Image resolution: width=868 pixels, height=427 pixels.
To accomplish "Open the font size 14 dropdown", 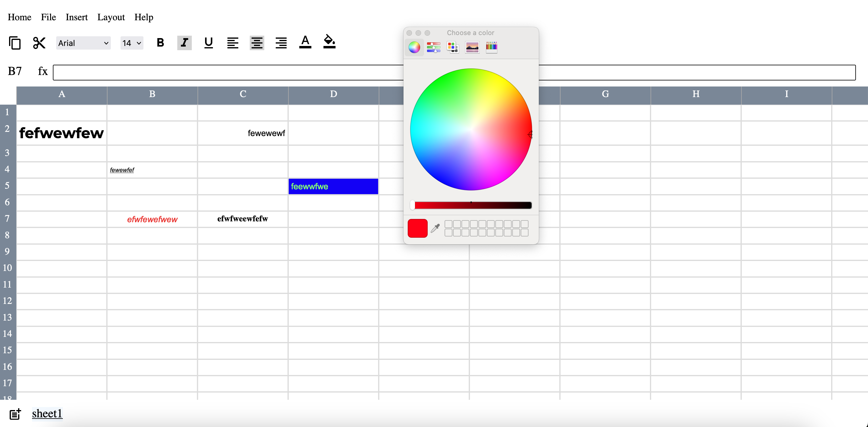I will pyautogui.click(x=132, y=43).
